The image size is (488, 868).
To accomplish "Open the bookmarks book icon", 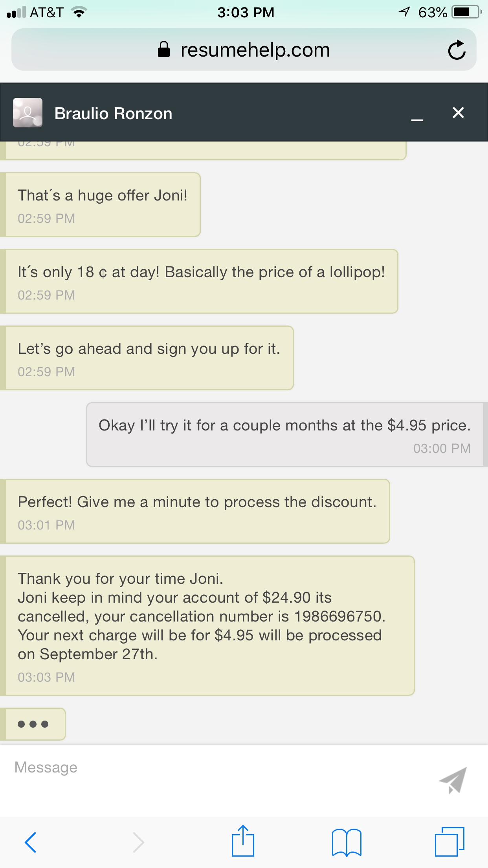I will [x=347, y=842].
